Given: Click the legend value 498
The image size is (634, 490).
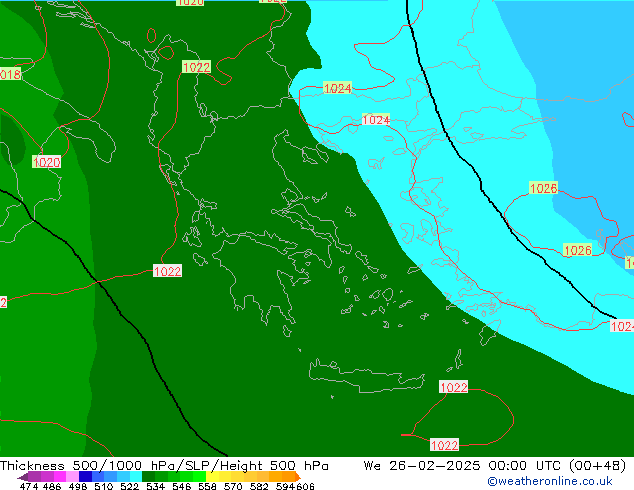Looking at the screenshot, I should pos(78,486).
